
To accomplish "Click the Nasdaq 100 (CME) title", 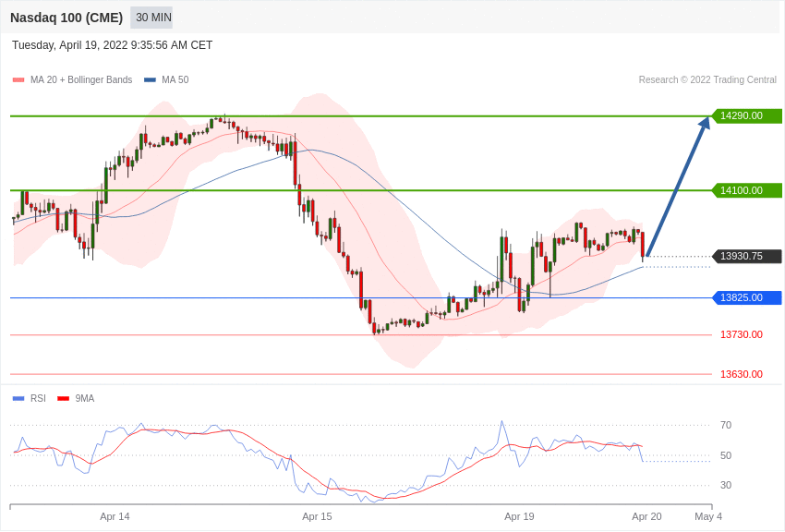I will (x=66, y=18).
